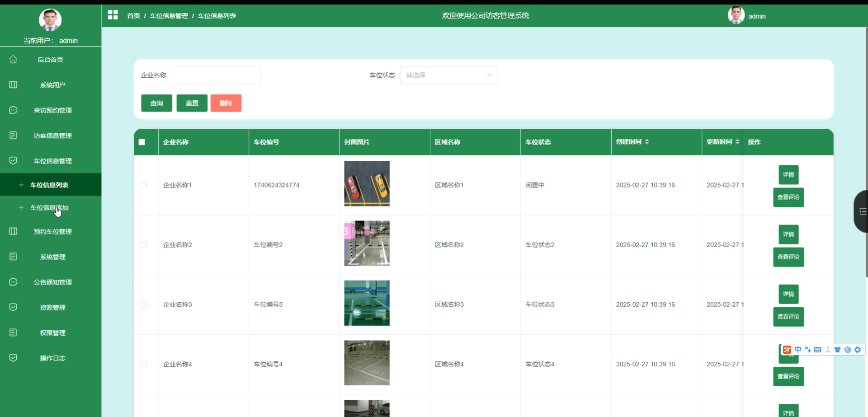Click the admin avatar in the top header
The width and height of the screenshot is (868, 417).
tap(736, 15)
